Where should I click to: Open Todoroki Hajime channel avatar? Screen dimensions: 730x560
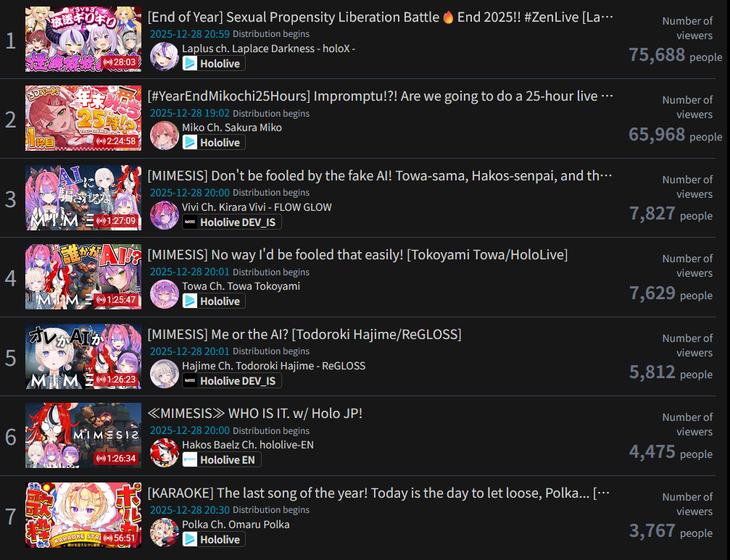point(165,374)
